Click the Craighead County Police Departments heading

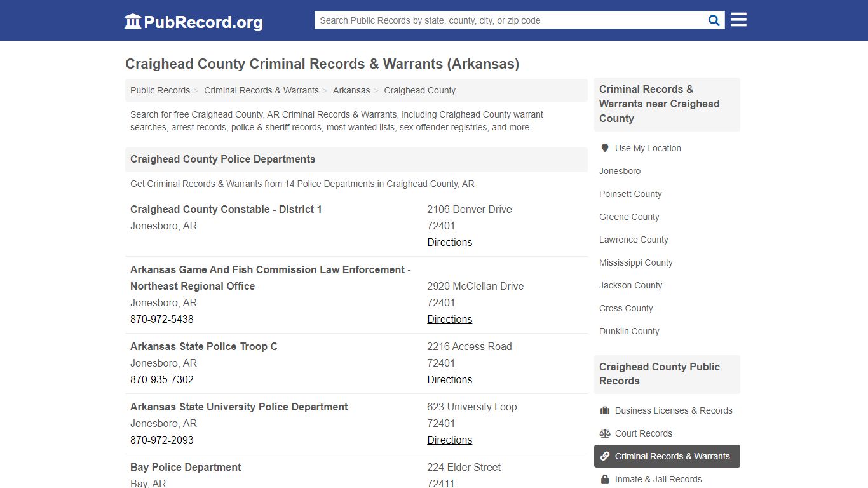222,159
